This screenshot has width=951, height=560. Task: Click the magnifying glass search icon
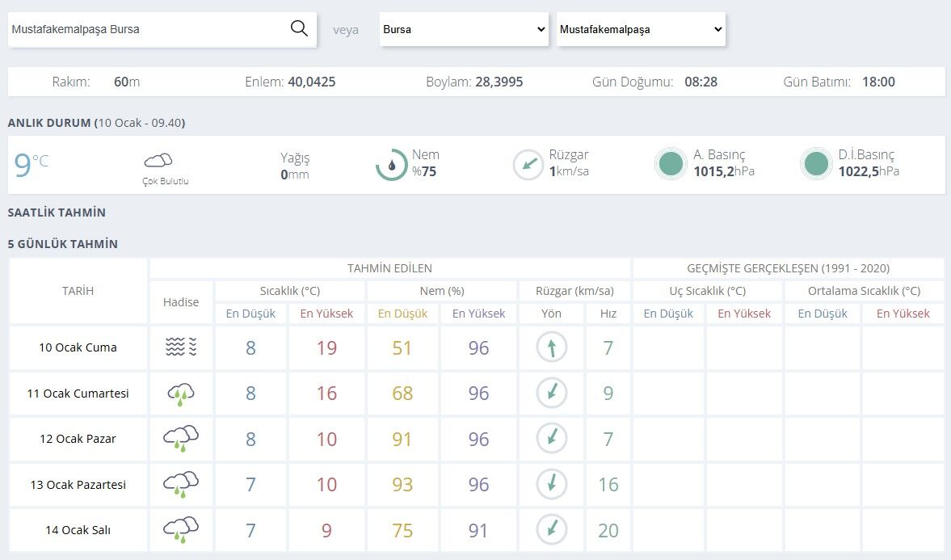[298, 27]
